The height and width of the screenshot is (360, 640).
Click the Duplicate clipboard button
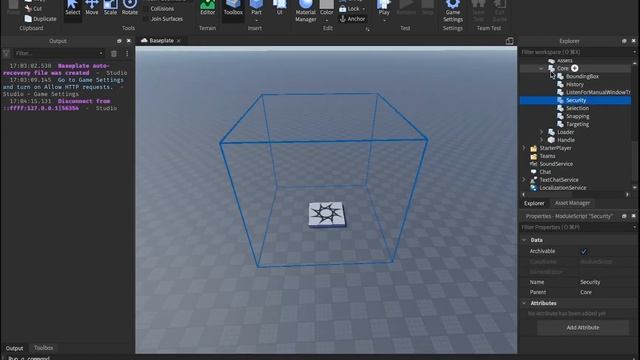40,19
